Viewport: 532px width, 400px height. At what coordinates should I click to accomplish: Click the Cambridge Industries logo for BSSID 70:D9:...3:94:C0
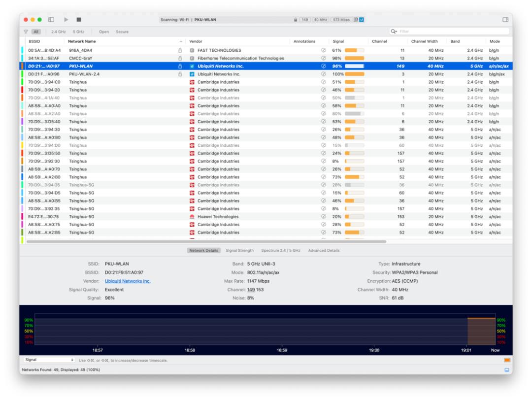coord(192,82)
